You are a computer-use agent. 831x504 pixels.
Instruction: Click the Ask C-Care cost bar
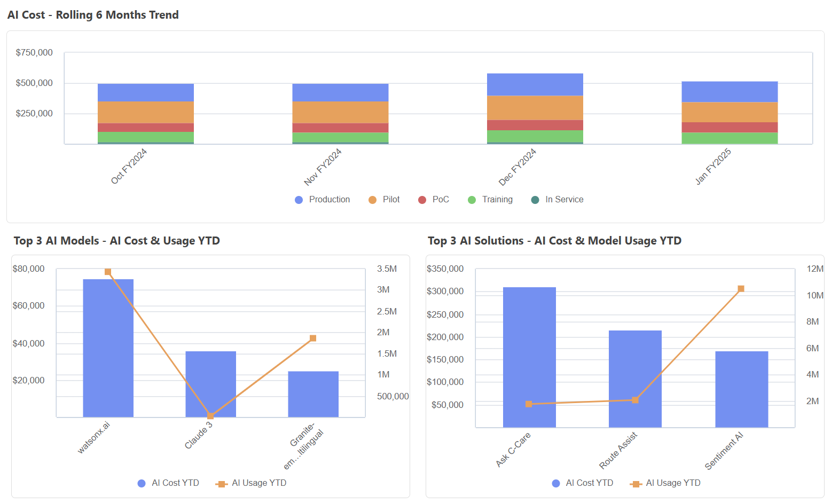pos(529,347)
